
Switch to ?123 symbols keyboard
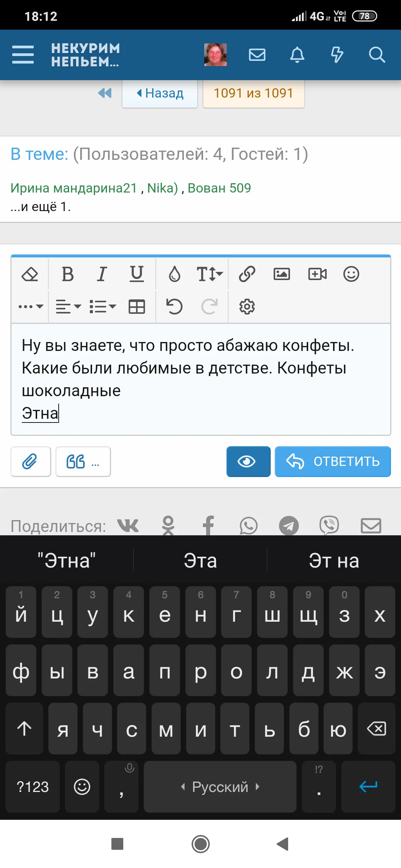click(33, 787)
